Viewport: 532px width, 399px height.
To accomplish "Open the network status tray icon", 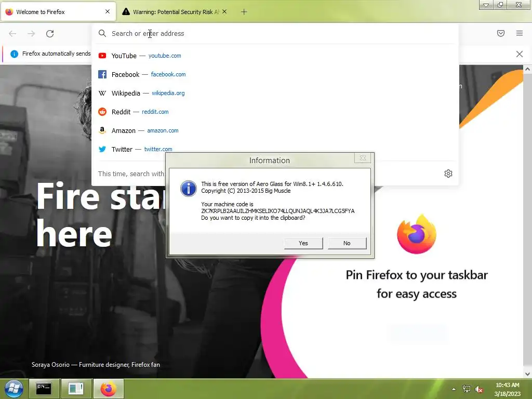I will (467, 389).
